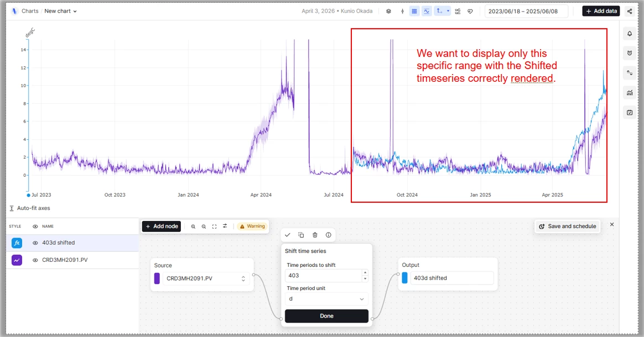Toggle the min/max line display icon
644x337 pixels.
pyautogui.click(x=427, y=12)
